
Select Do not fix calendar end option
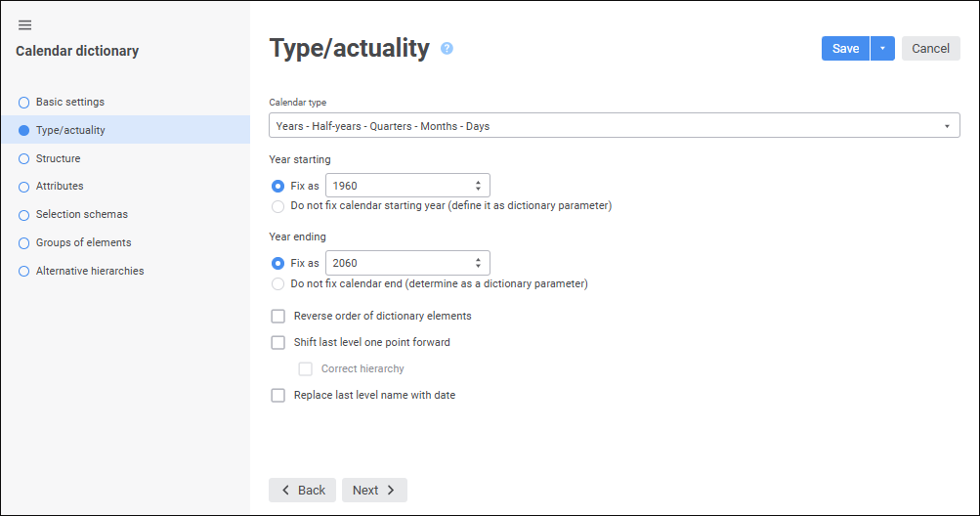pyautogui.click(x=277, y=284)
